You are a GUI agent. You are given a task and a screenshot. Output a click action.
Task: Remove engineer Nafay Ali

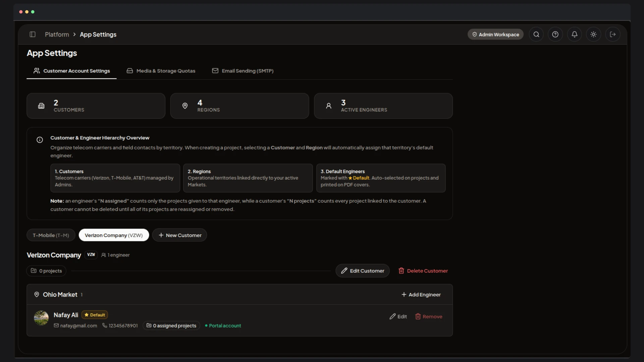[429, 316]
